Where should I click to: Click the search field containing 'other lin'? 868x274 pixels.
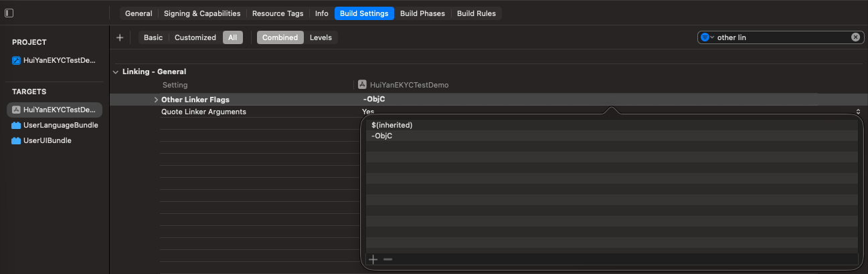pyautogui.click(x=782, y=37)
